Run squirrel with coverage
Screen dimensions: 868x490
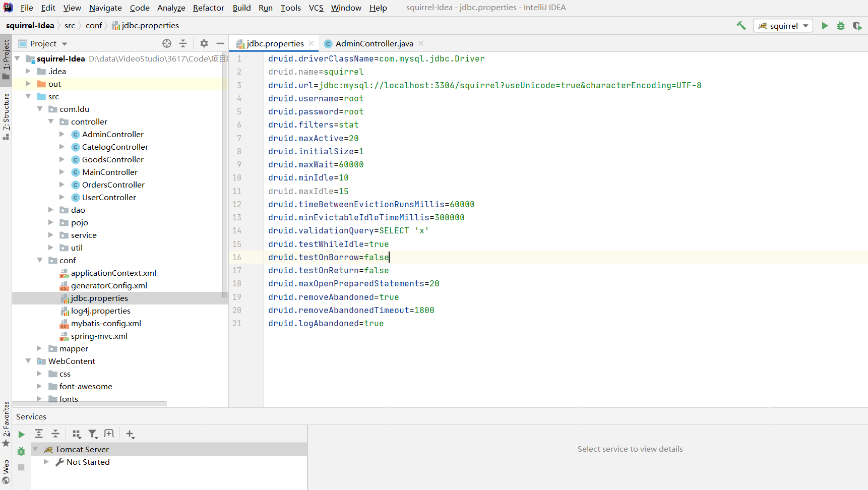tap(857, 26)
